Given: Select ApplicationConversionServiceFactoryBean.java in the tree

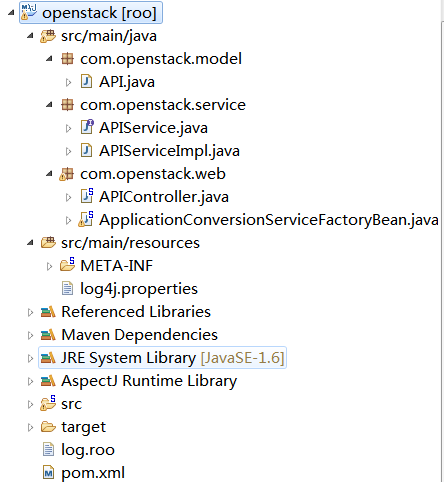Looking at the screenshot, I should (269, 220).
